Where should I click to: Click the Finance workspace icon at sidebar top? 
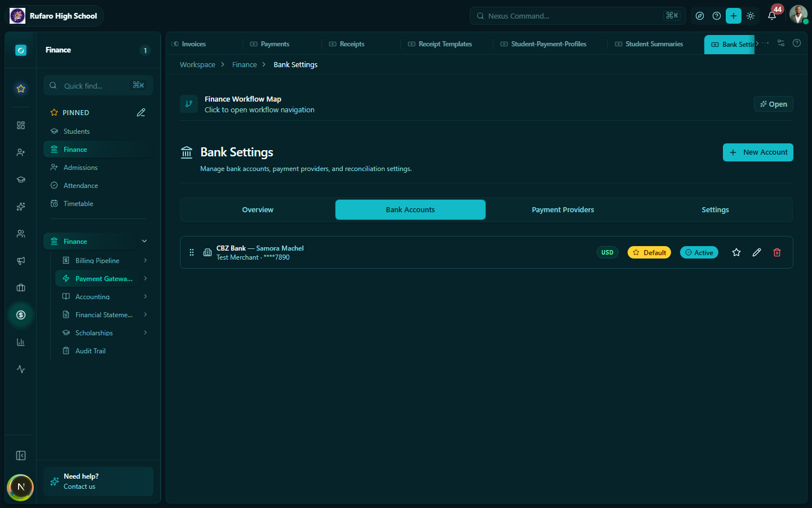tap(21, 50)
